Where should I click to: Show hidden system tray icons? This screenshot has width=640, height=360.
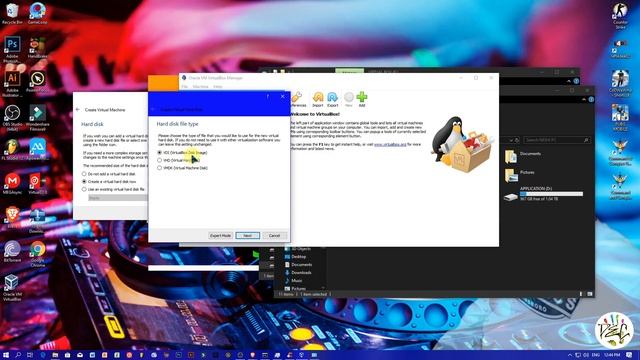[570, 355]
